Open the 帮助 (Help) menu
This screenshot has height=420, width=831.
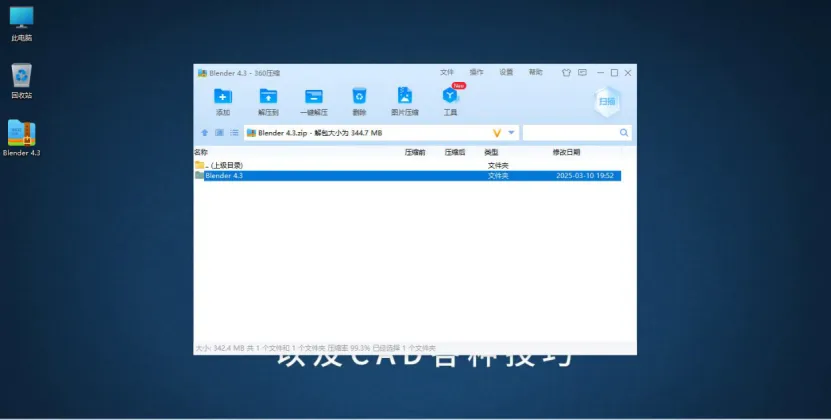(536, 72)
